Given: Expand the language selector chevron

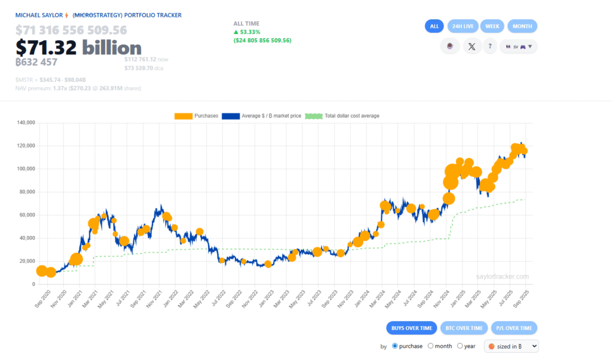Looking at the screenshot, I should coord(530,46).
